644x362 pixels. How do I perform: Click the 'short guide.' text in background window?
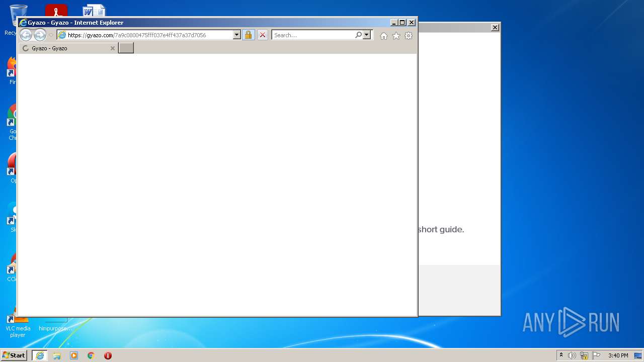click(x=441, y=229)
